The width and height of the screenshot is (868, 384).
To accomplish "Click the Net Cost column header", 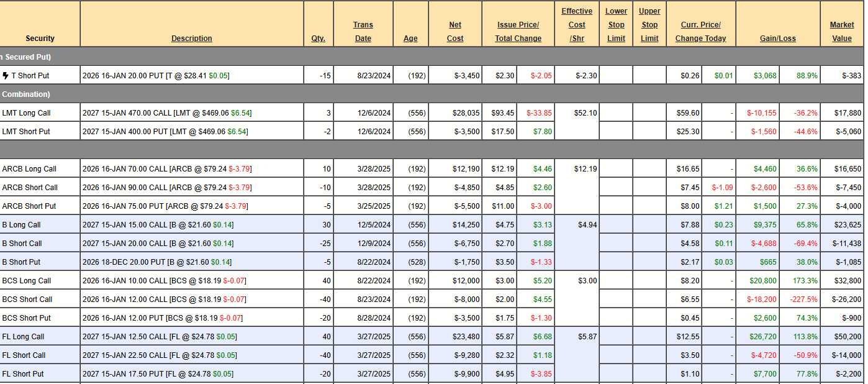I will [455, 32].
